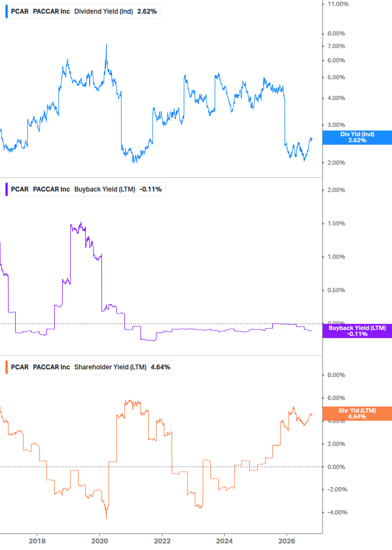The height and width of the screenshot is (550, 392).
Task: Click the 1.00% tick on the buyback yield axis
Action: 336,257
